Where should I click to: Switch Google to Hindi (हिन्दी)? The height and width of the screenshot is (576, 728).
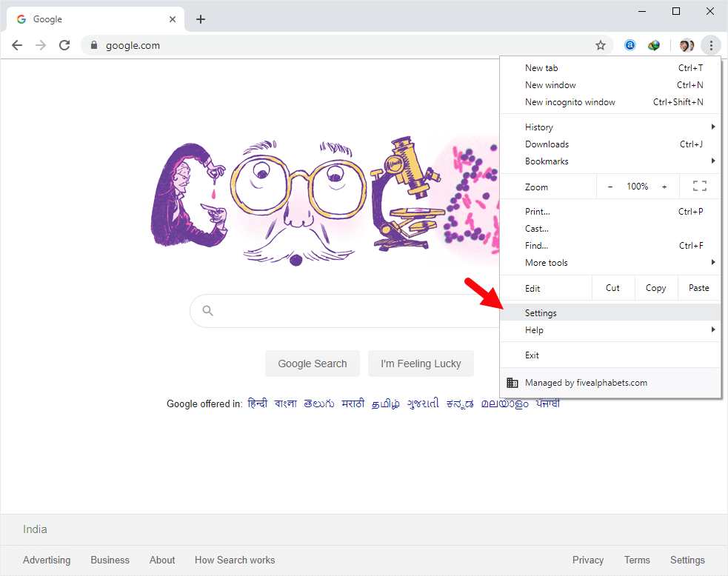coord(258,403)
